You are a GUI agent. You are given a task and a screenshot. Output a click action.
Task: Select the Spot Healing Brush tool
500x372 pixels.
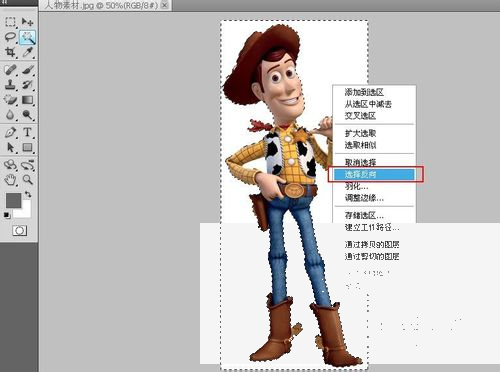(x=10, y=70)
